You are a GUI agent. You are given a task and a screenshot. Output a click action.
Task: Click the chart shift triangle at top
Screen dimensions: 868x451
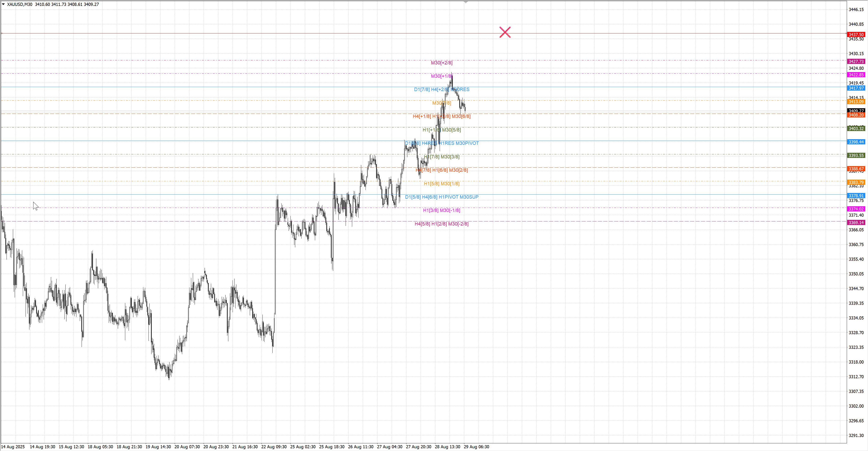[466, 2]
